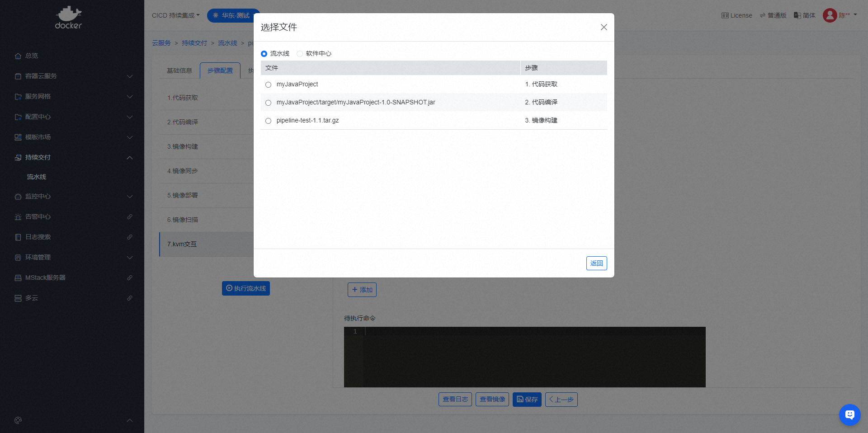Click the user avatar icon

click(830, 15)
